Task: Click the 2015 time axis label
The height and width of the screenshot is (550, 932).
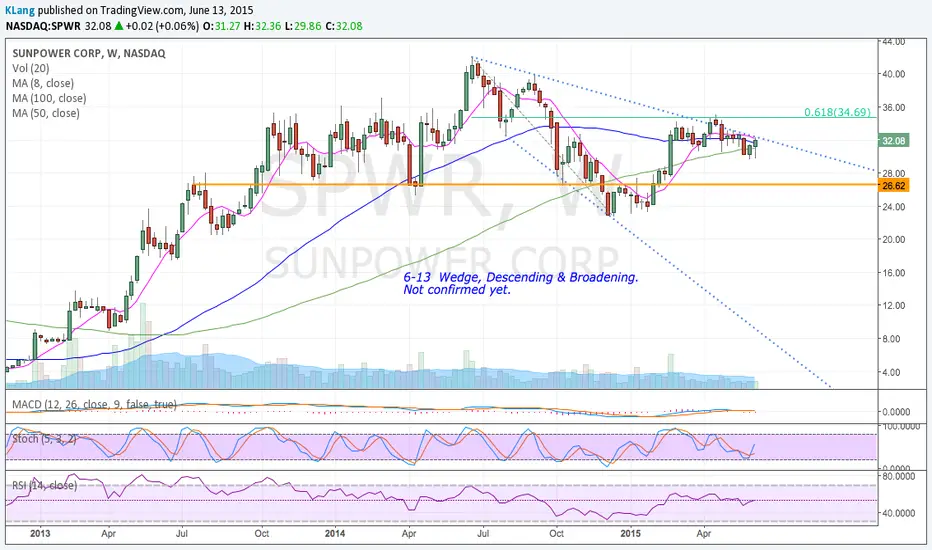Action: (x=631, y=533)
